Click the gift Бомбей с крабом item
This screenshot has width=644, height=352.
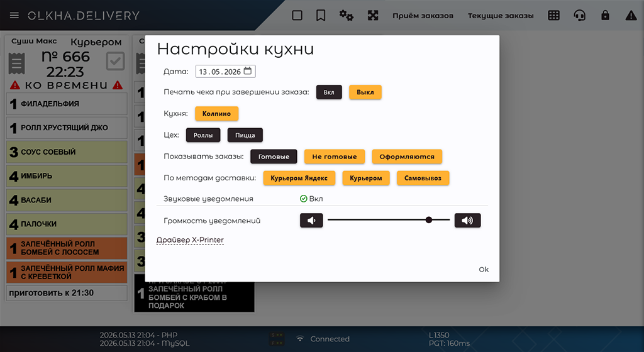[194, 293]
